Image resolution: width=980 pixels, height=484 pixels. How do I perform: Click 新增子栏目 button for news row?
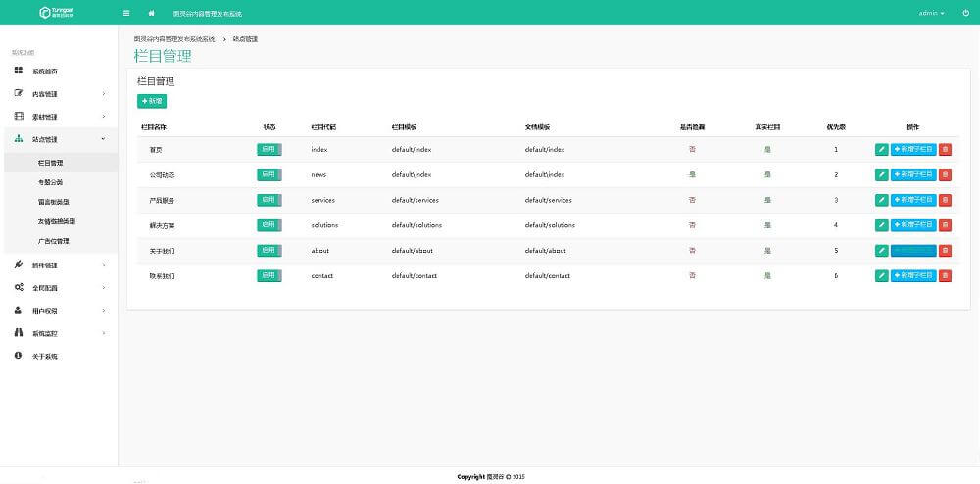click(913, 174)
